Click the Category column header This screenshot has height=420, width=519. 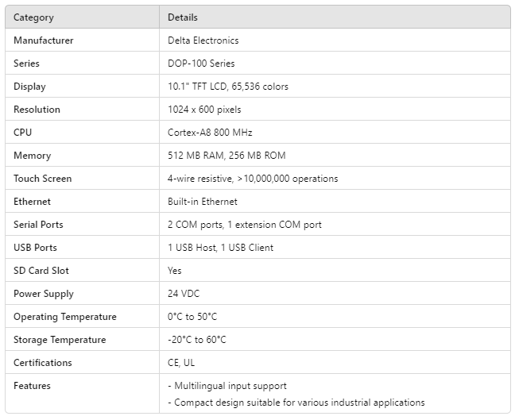pyautogui.click(x=33, y=17)
